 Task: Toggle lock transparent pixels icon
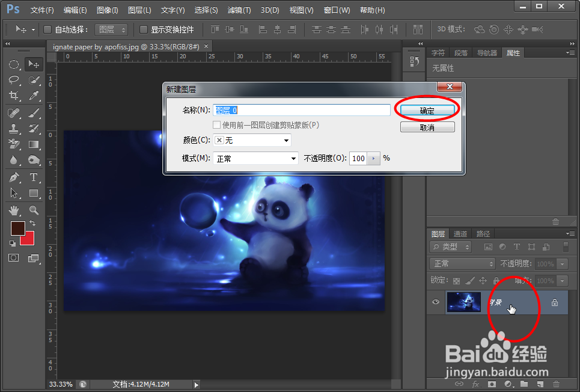pyautogui.click(x=456, y=281)
